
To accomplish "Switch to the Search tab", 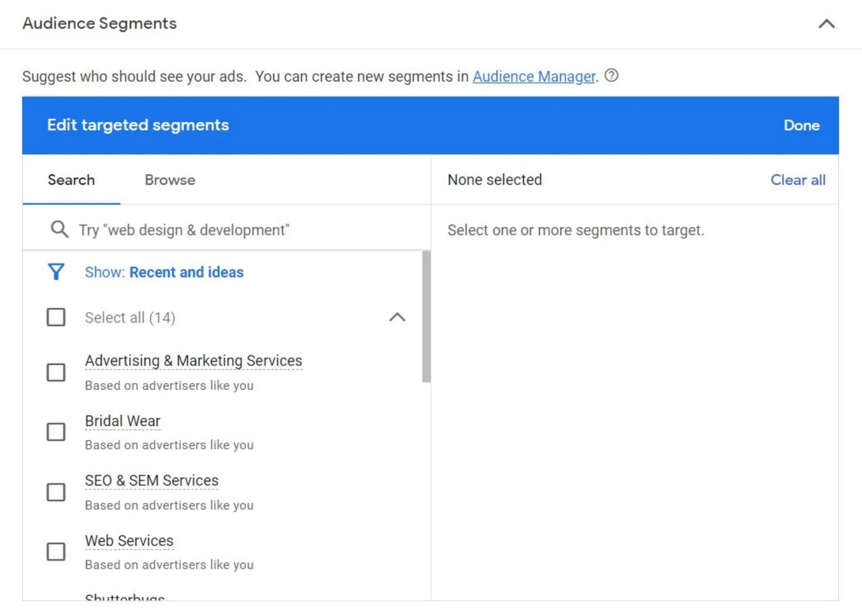I will (71, 180).
